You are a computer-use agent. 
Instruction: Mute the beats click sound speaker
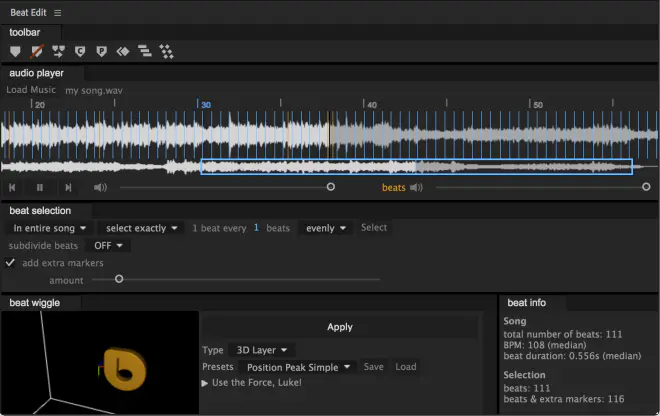[416, 187]
